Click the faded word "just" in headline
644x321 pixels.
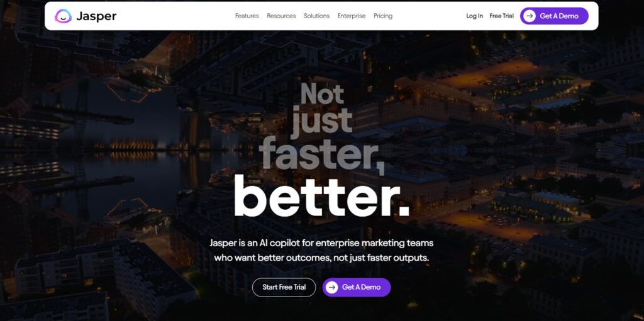click(321, 121)
